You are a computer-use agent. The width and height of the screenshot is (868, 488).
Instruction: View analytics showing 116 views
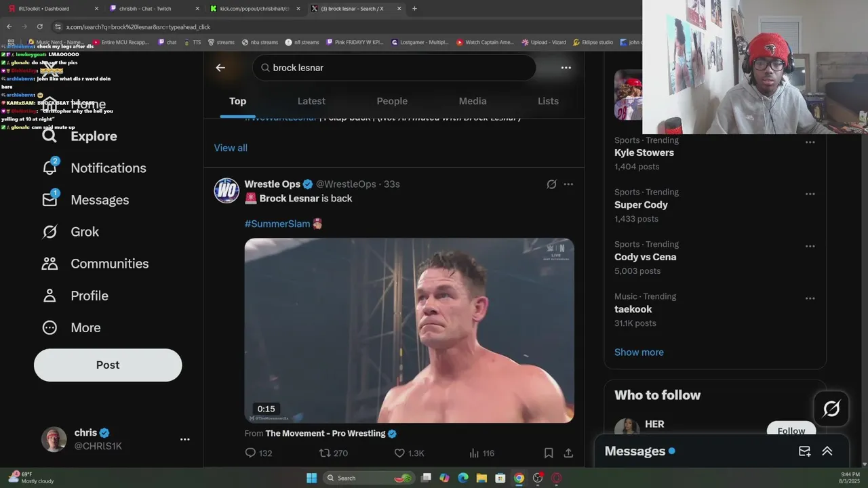[x=481, y=453]
